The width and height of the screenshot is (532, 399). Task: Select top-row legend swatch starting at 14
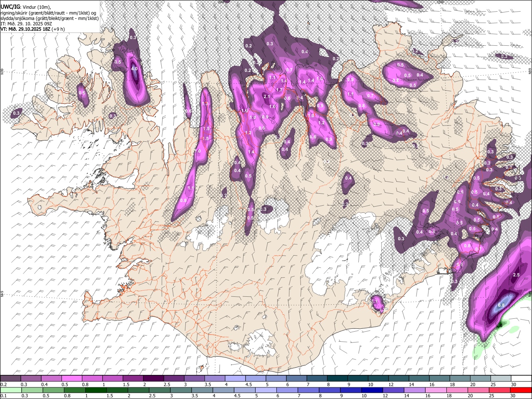[x=419, y=378]
